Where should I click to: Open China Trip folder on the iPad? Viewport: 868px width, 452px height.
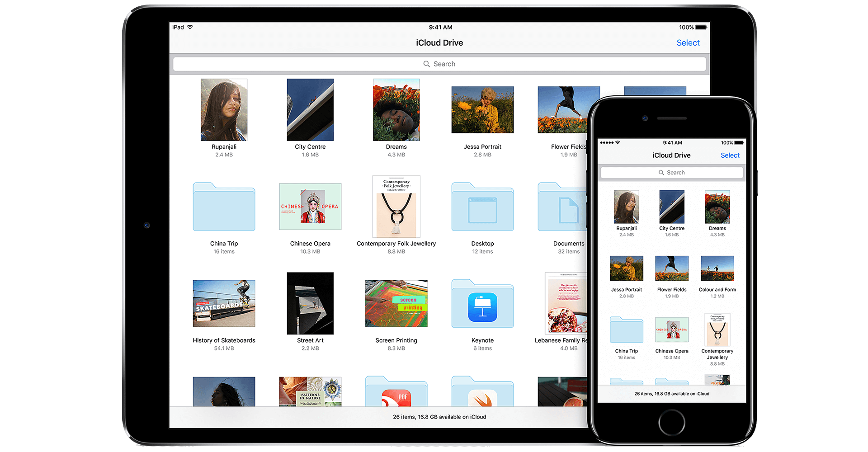point(224,207)
